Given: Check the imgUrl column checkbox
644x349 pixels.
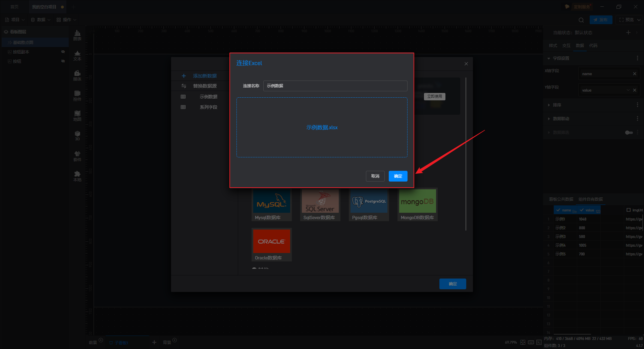Looking at the screenshot, I should [629, 210].
